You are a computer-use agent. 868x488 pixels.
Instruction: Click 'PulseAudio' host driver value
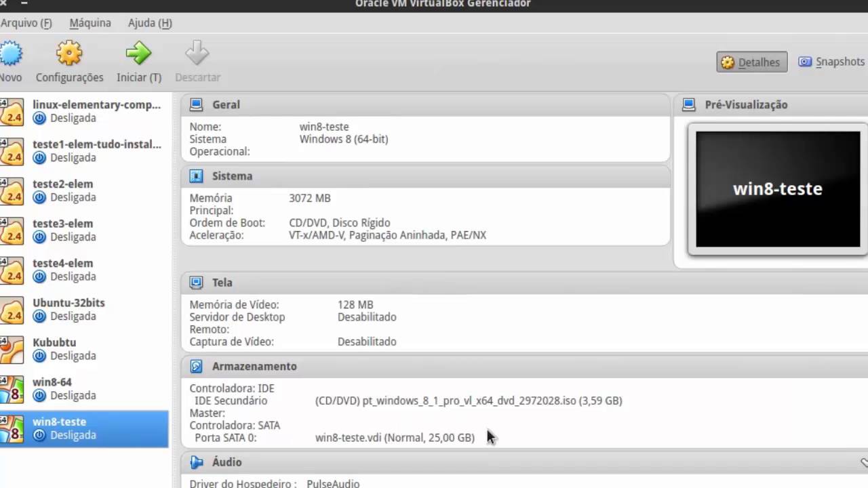(333, 484)
